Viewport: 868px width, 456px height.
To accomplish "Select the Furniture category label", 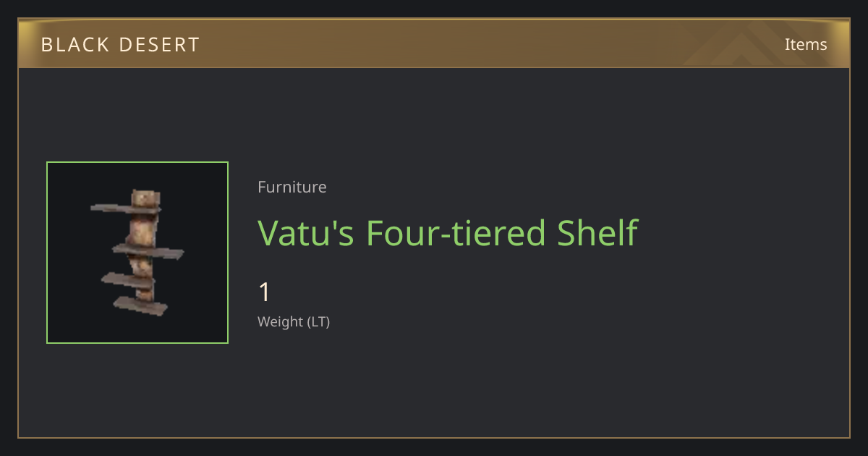I will [292, 187].
